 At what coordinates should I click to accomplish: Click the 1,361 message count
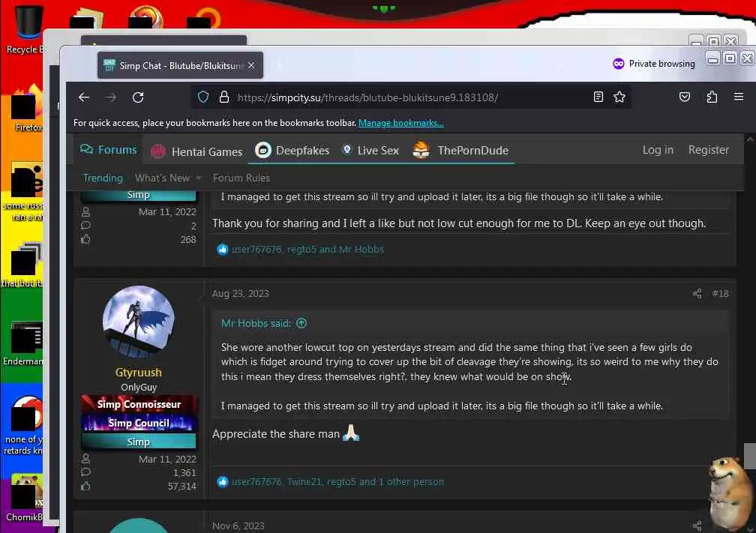(184, 472)
